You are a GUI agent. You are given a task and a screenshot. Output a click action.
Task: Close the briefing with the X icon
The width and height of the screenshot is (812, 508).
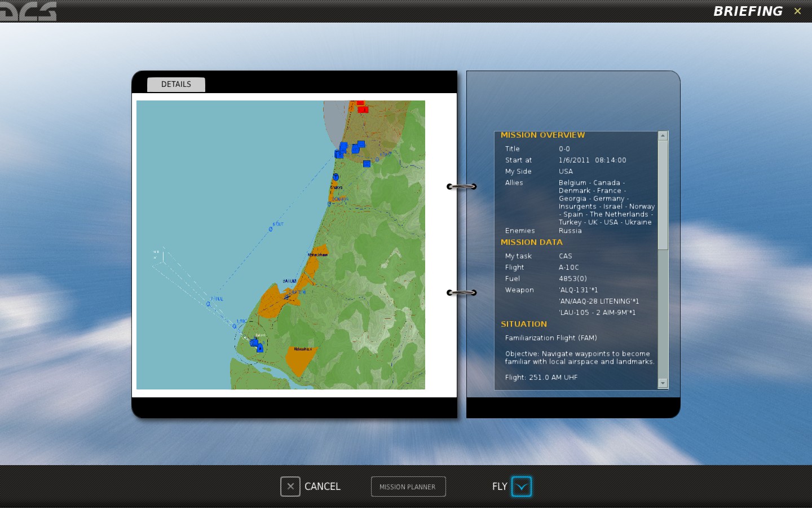coord(797,11)
